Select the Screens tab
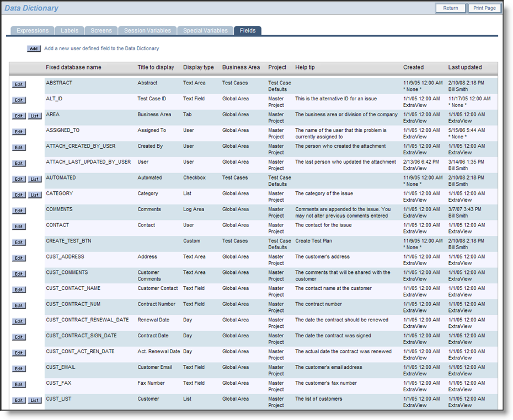The width and height of the screenshot is (513, 420). point(101,31)
